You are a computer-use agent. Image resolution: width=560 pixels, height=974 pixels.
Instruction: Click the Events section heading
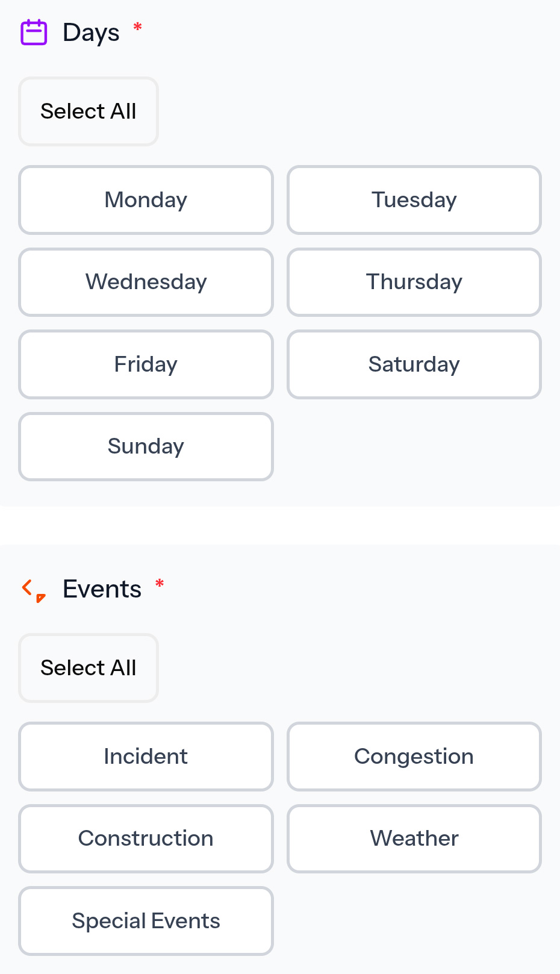coord(102,589)
